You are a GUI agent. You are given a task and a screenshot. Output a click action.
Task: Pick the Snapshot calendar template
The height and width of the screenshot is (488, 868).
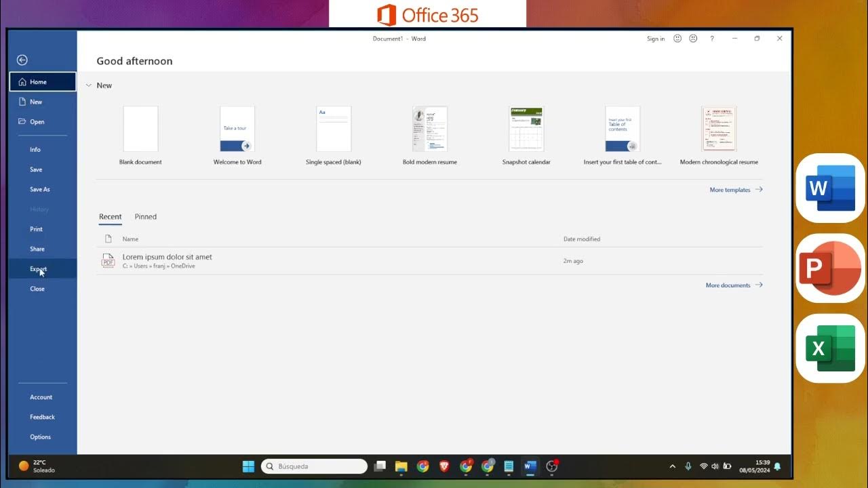tap(526, 136)
